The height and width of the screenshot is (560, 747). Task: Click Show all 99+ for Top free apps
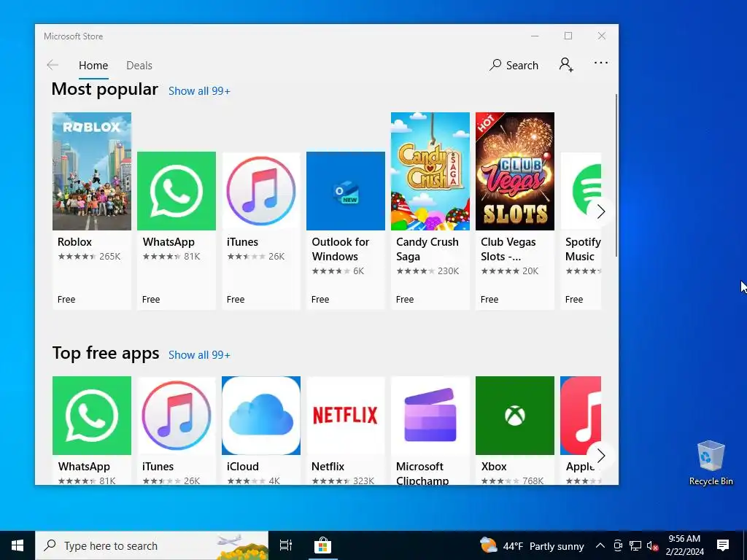coord(199,355)
